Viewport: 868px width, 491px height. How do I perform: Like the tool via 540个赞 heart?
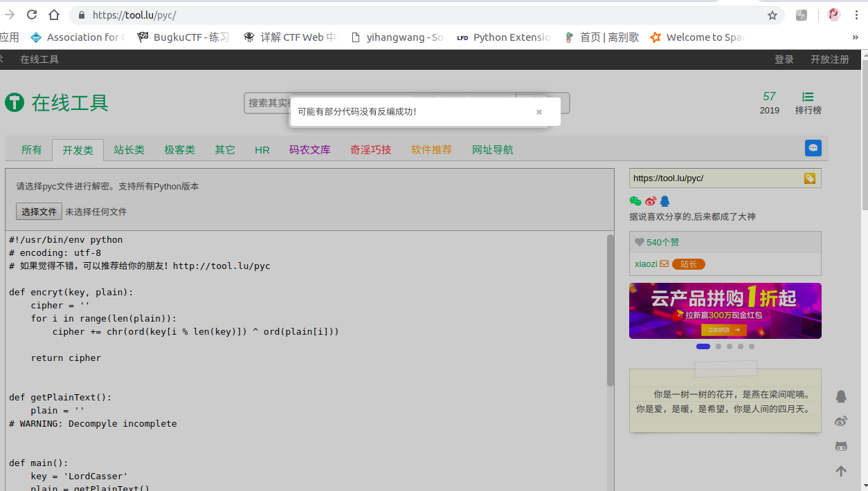tap(640, 242)
